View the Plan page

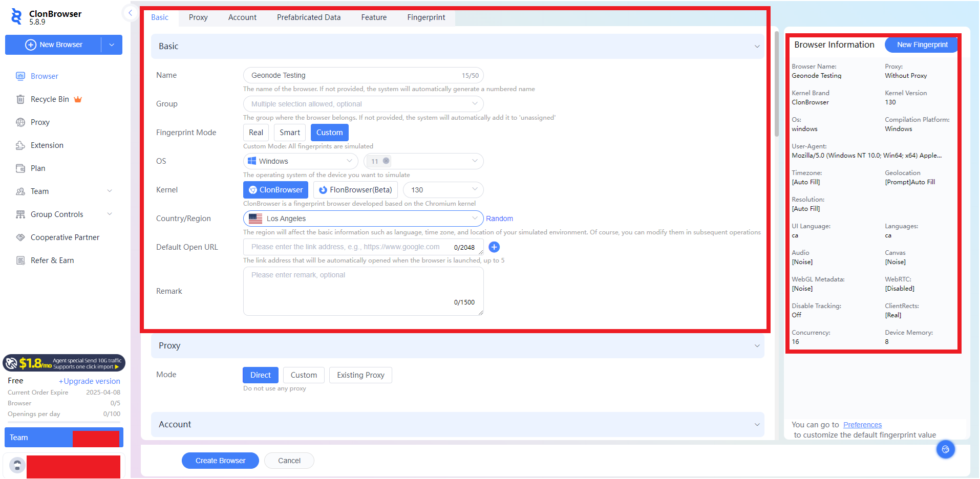point(38,168)
